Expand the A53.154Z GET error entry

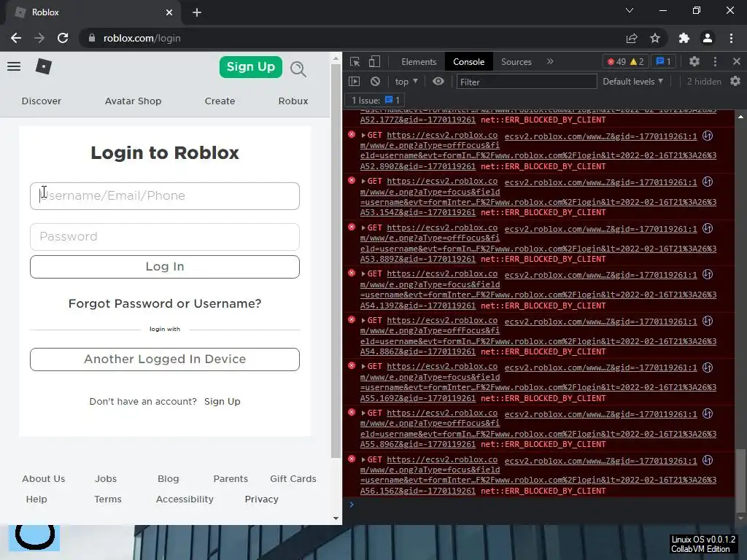[363, 182]
